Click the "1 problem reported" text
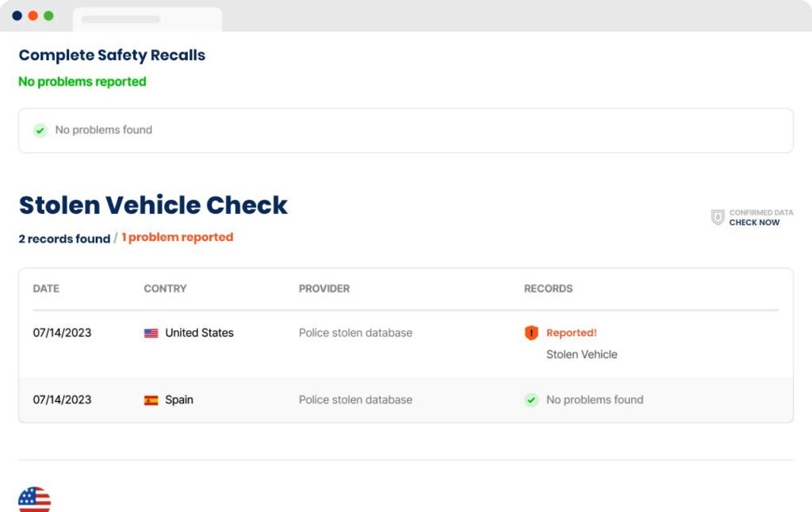 (178, 237)
